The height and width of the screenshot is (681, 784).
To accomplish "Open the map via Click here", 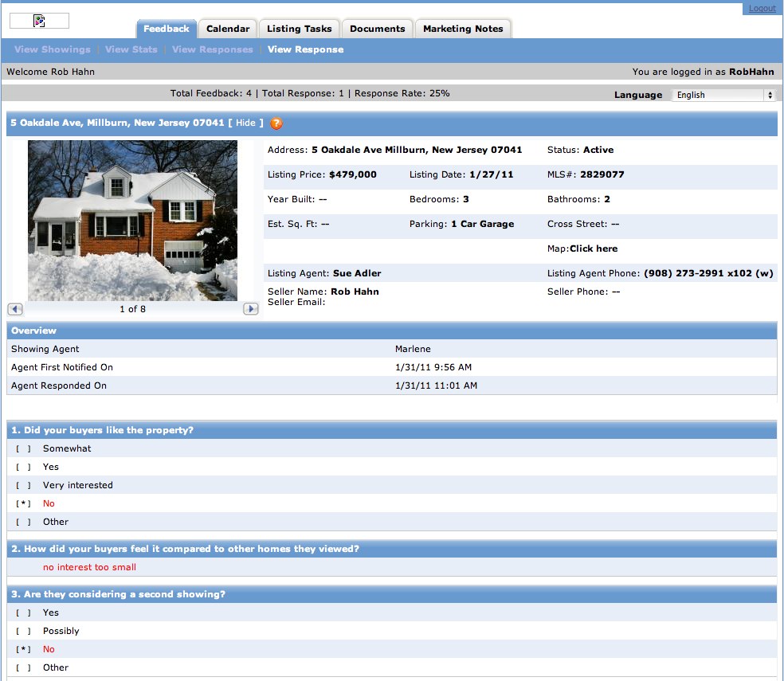I will [x=594, y=249].
